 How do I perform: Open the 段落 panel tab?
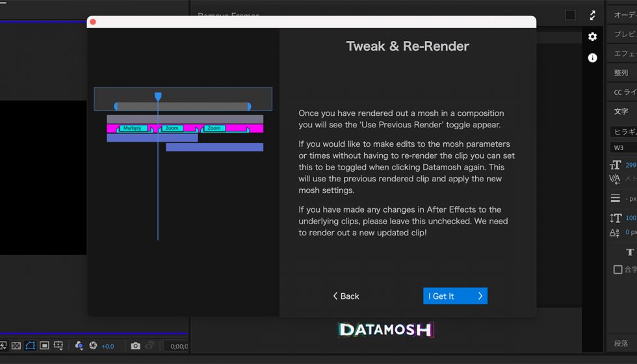[x=621, y=343]
